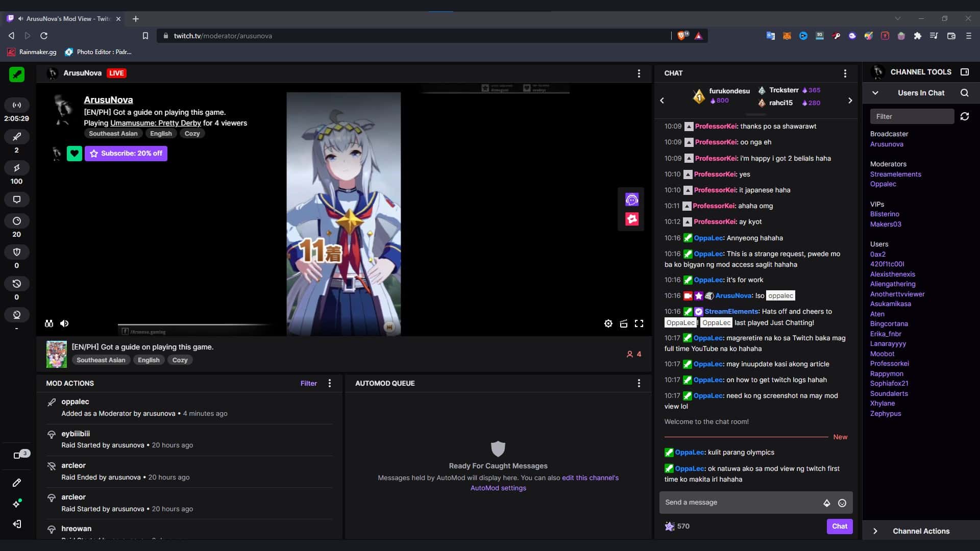This screenshot has height=551, width=980.
Task: Open the browser main menu hamburger
Action: point(969,36)
